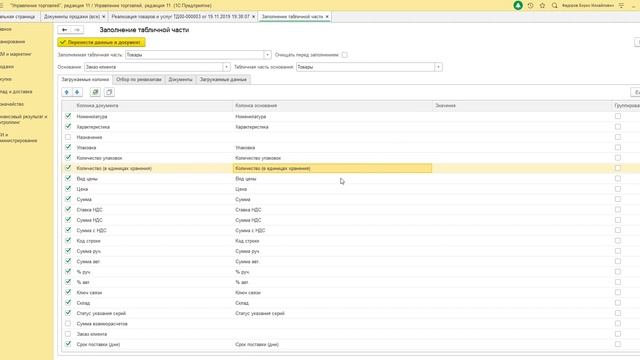
Task: Select '% руч' in base column
Action: [242, 272]
